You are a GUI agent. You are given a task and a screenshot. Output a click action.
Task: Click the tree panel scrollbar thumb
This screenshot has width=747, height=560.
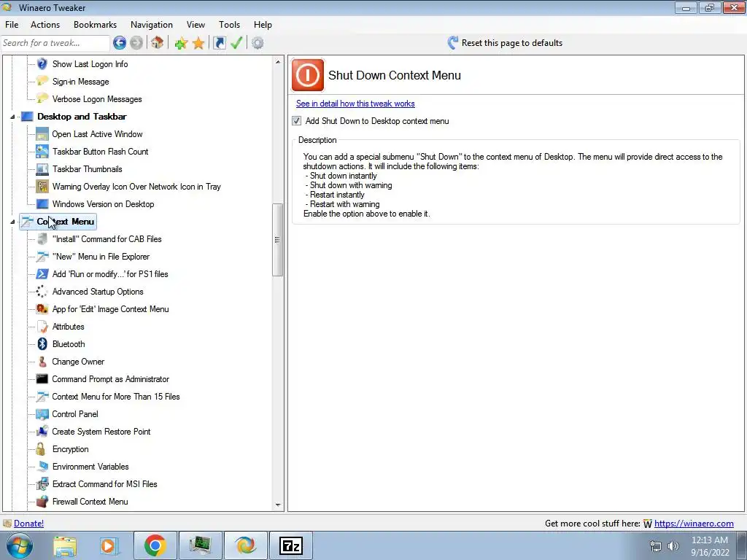[x=277, y=239]
